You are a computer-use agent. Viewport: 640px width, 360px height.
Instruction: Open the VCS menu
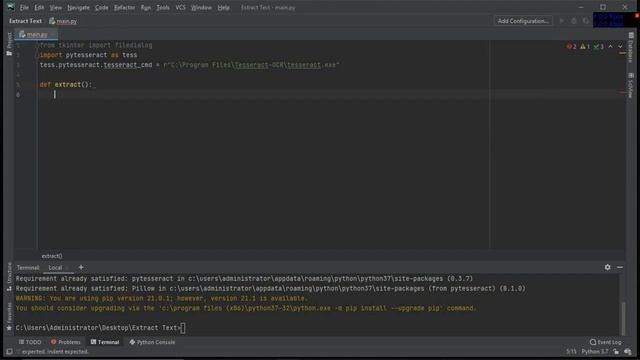(x=180, y=7)
